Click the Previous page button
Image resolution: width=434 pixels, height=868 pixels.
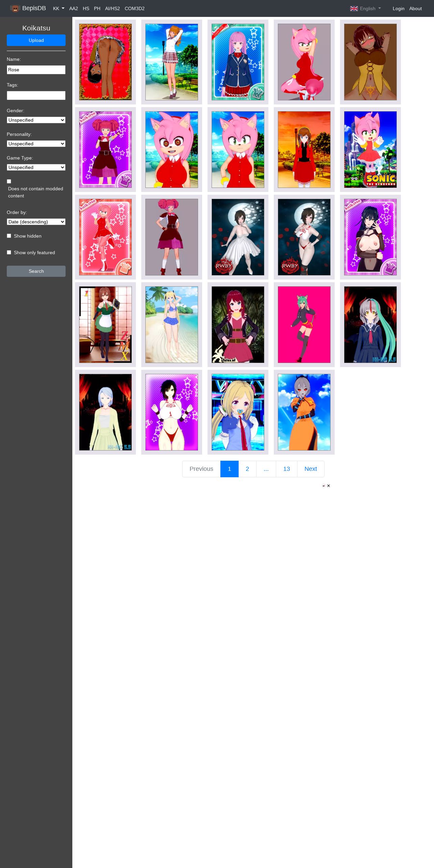[x=201, y=469]
